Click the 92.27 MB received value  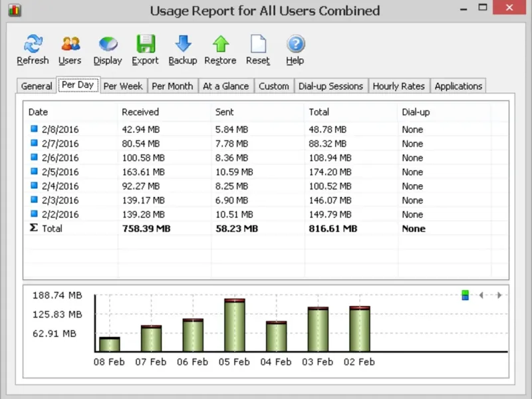click(x=141, y=186)
